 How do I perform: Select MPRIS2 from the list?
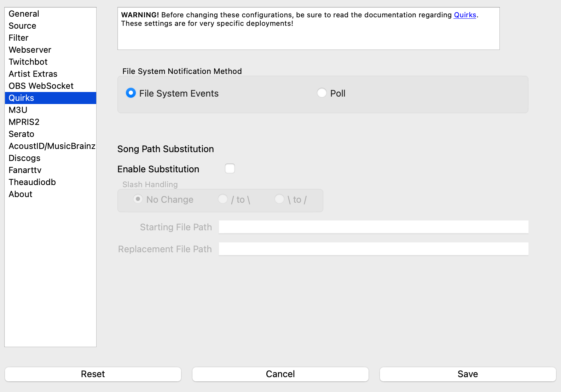pyautogui.click(x=24, y=122)
